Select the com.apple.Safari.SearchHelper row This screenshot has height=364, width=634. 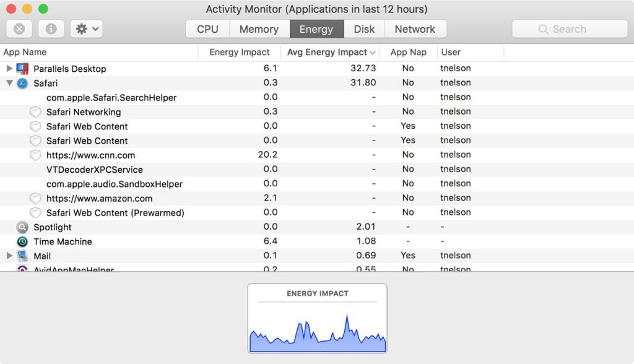click(x=317, y=97)
